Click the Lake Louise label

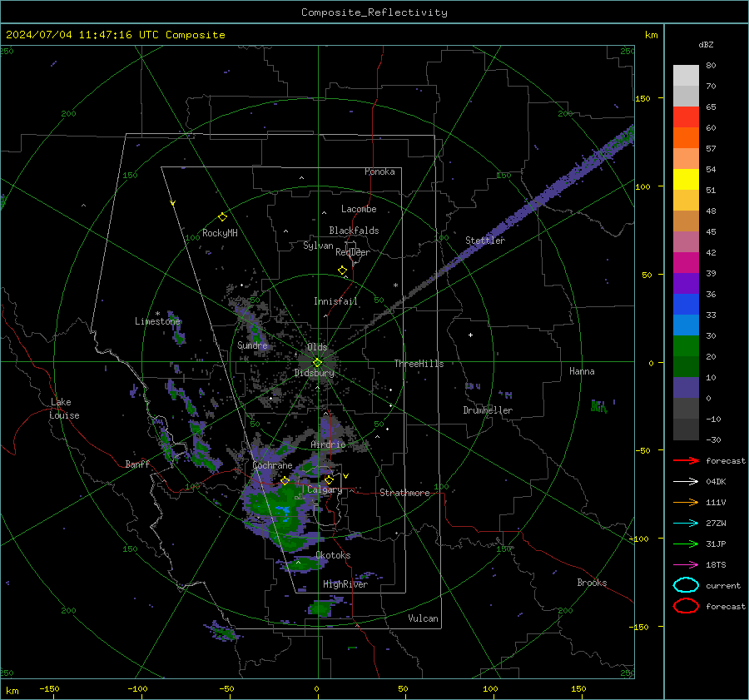64,409
